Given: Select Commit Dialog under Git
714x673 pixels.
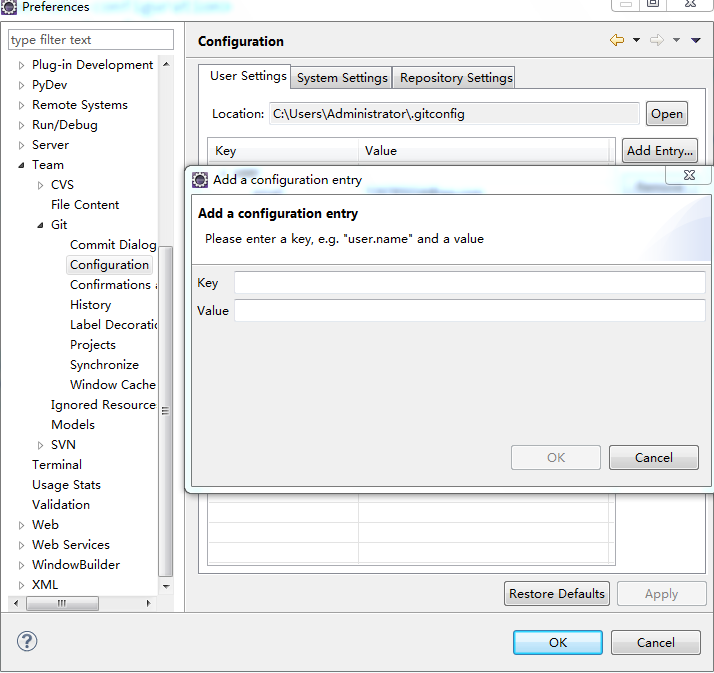Looking at the screenshot, I should pos(113,245).
